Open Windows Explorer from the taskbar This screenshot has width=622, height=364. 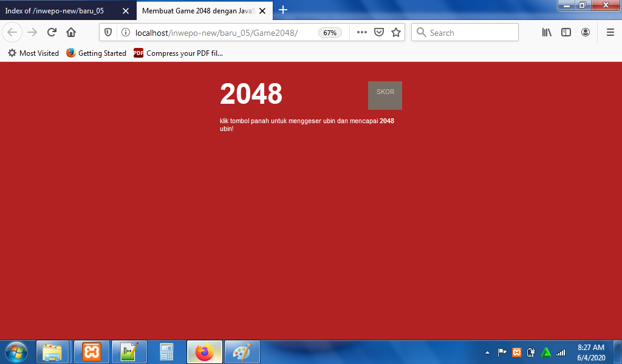coord(52,352)
